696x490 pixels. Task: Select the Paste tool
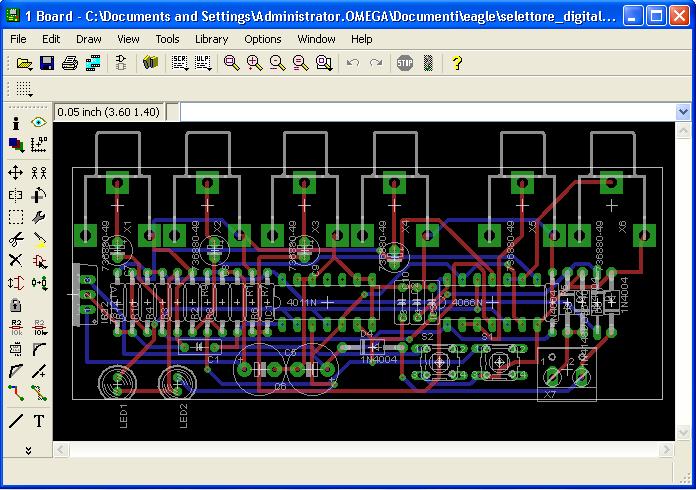39,239
